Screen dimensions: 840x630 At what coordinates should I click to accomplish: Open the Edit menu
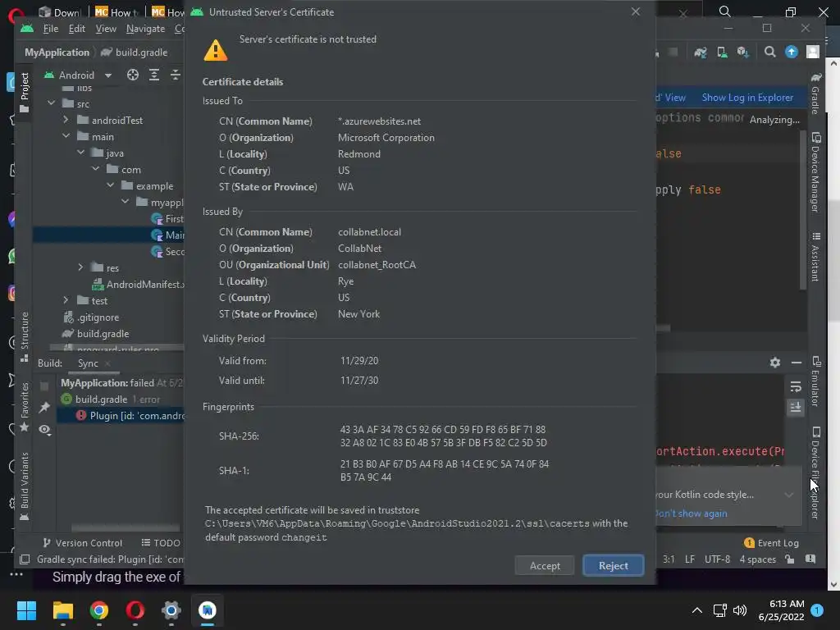76,29
